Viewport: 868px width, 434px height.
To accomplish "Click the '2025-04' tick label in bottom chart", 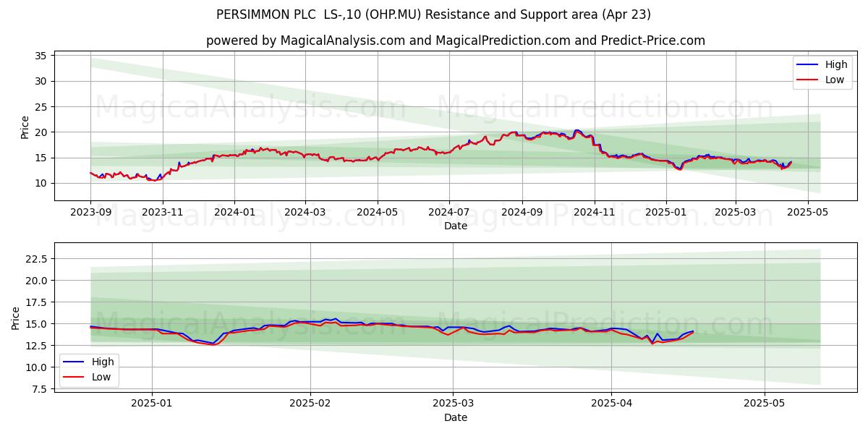I will click(611, 404).
